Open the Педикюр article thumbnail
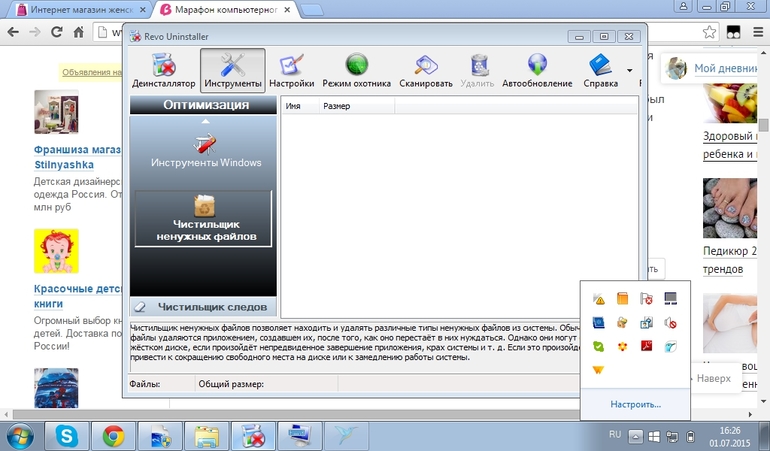 [730, 208]
